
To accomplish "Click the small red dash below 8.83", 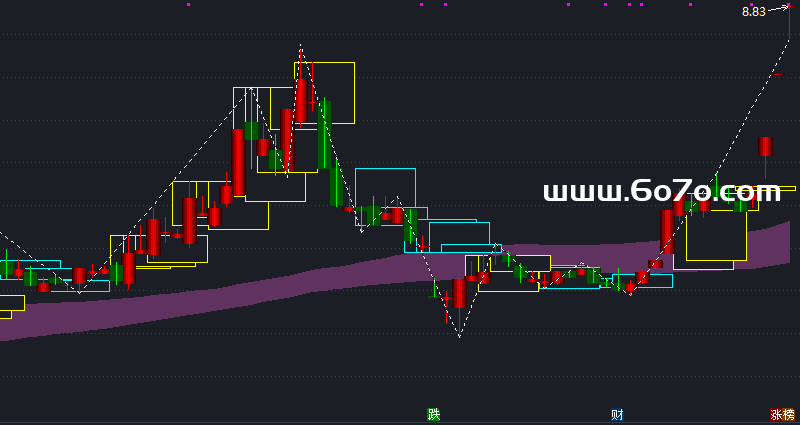I will 777,74.
